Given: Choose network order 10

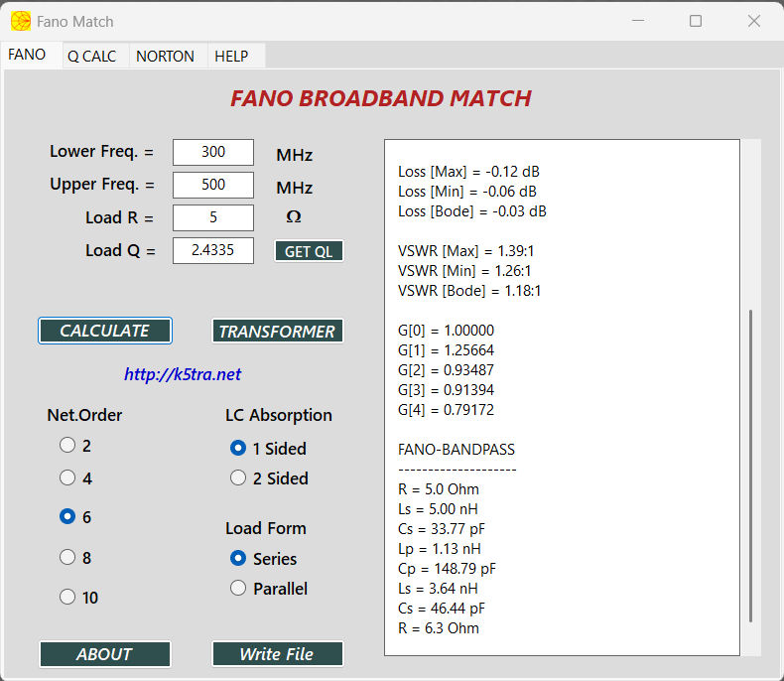Looking at the screenshot, I should pos(67,597).
